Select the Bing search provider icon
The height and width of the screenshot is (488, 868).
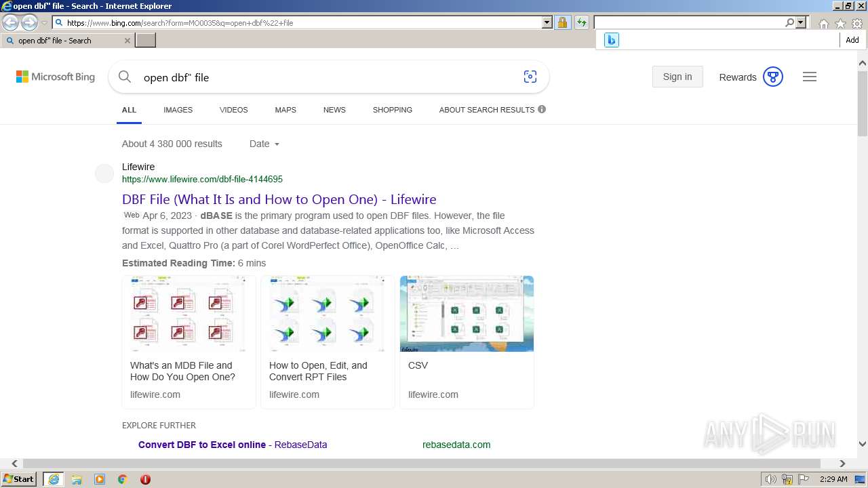click(612, 40)
